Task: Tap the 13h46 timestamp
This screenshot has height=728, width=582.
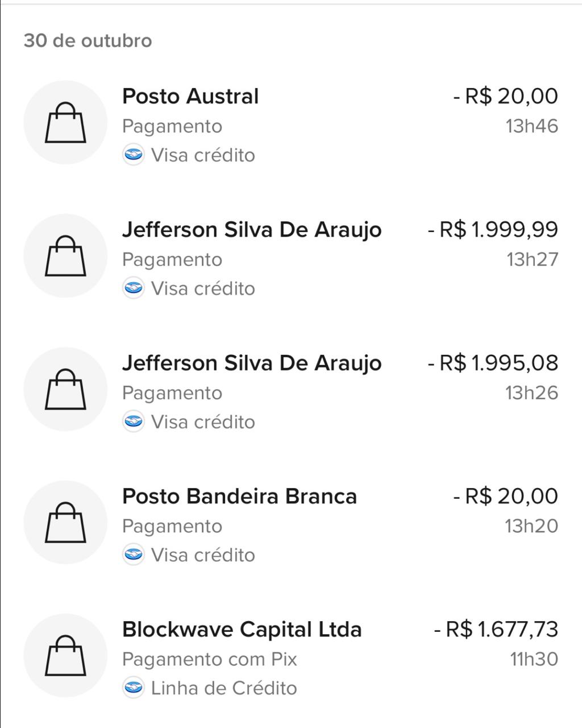Action: (532, 126)
